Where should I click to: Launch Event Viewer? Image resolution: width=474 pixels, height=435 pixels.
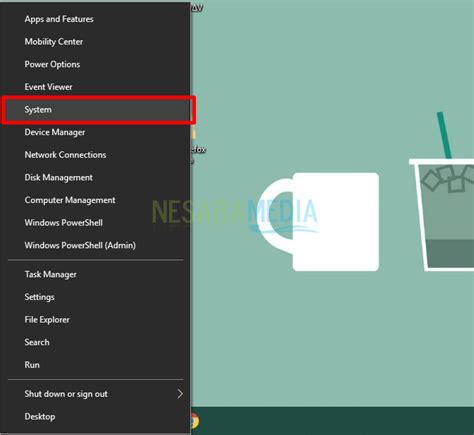[x=95, y=87]
